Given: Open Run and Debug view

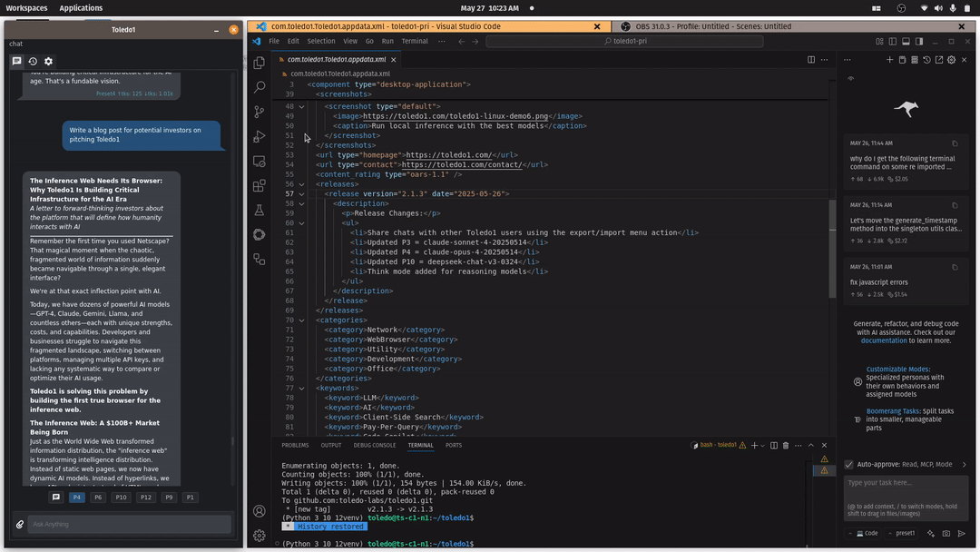Looking at the screenshot, I should (x=260, y=136).
